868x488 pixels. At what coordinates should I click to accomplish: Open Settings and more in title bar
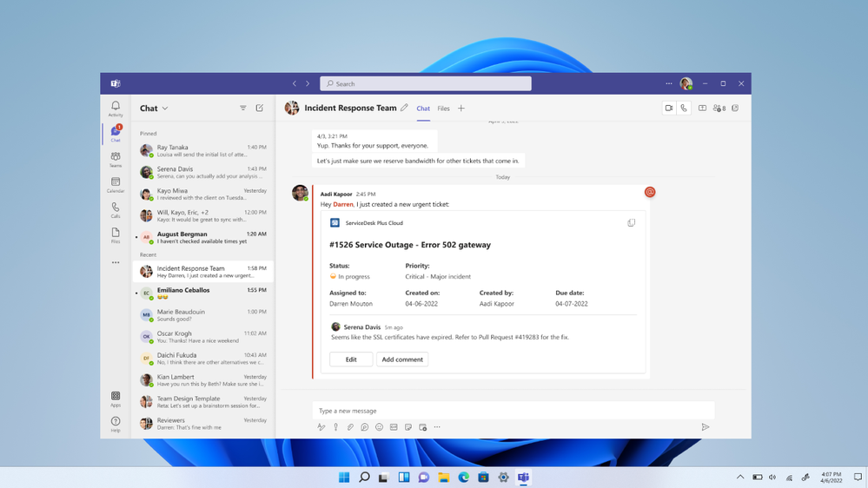(669, 83)
